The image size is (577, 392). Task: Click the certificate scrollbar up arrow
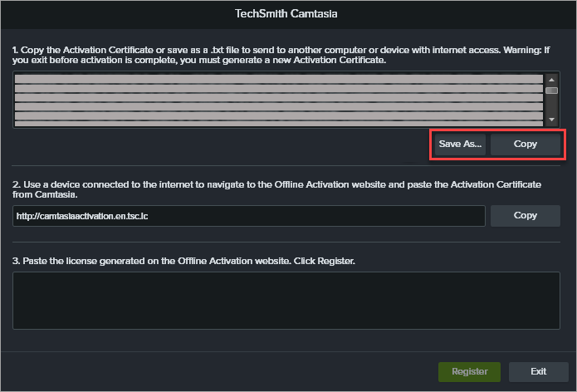click(x=550, y=80)
